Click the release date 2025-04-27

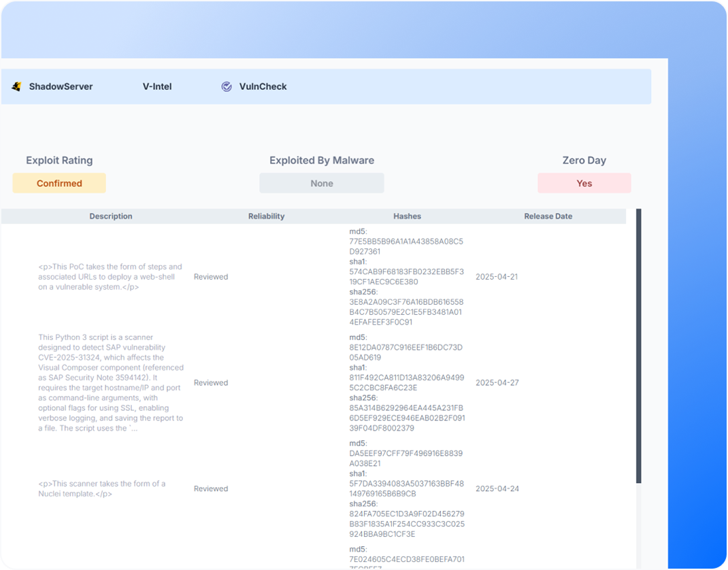coord(497,382)
